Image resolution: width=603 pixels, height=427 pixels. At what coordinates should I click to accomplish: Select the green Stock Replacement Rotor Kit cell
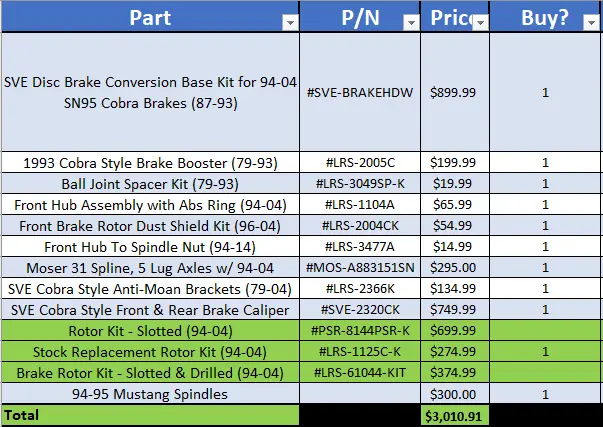150,352
